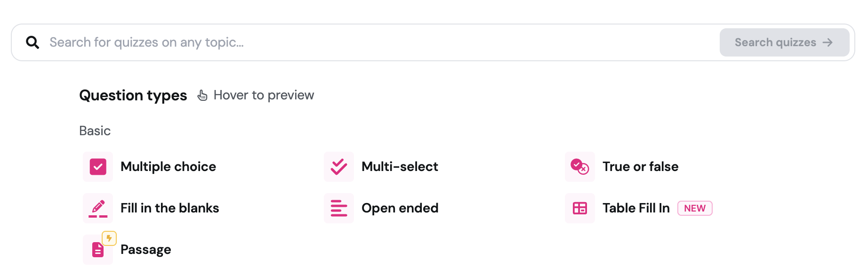Click the lightning bolt badge on Passage

pyautogui.click(x=109, y=238)
